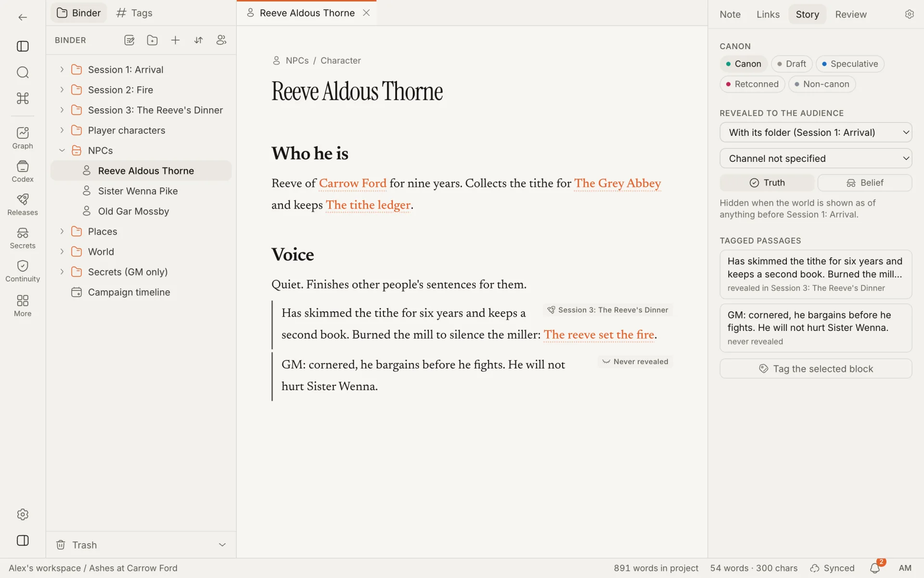Open Story panel settings gear
The image size is (924, 578).
[x=909, y=14]
